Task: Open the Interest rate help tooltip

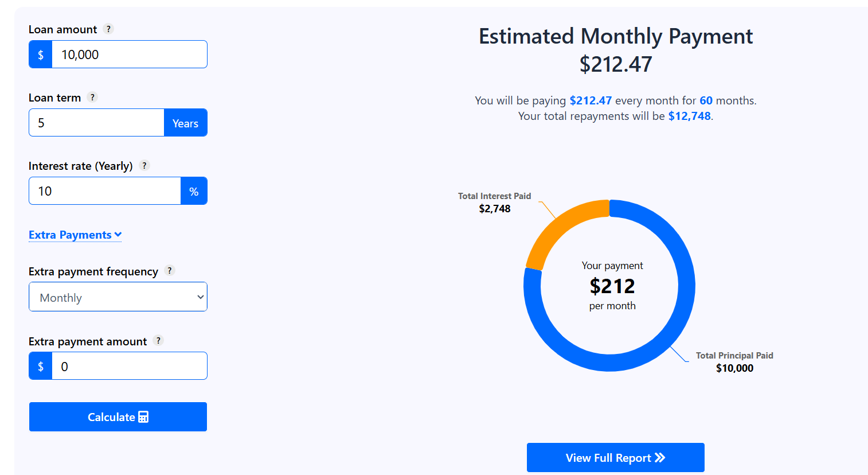Action: point(144,165)
